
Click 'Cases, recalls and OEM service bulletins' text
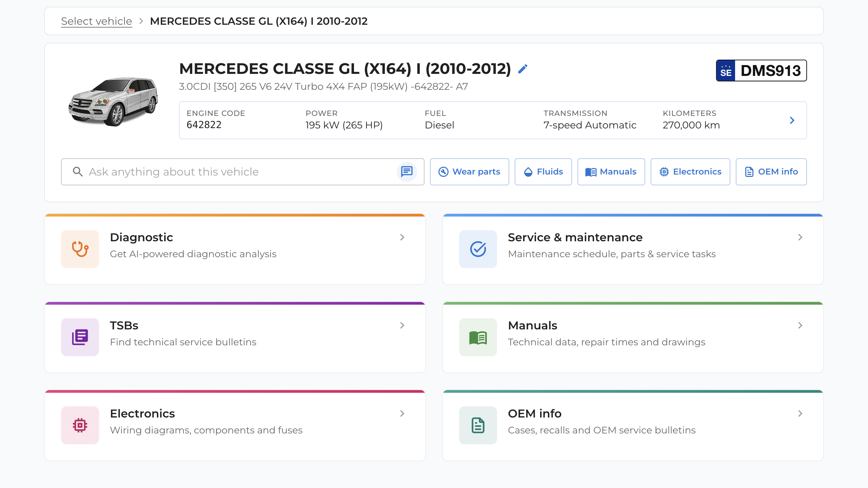(601, 430)
